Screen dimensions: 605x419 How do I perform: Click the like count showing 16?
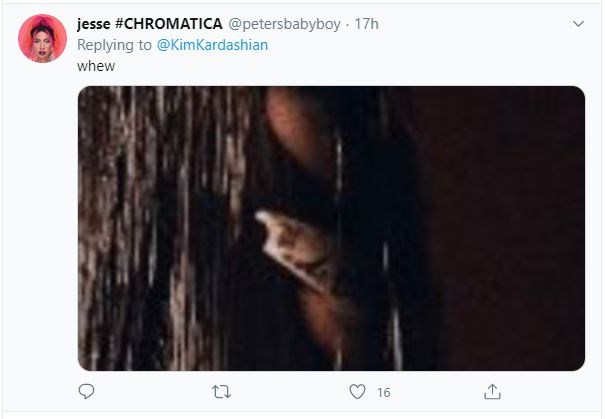[x=383, y=393]
